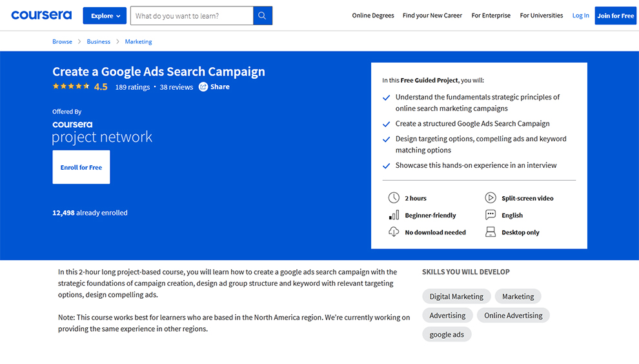Click the magnifier search button
Image resolution: width=639 pixels, height=364 pixels.
(x=263, y=15)
